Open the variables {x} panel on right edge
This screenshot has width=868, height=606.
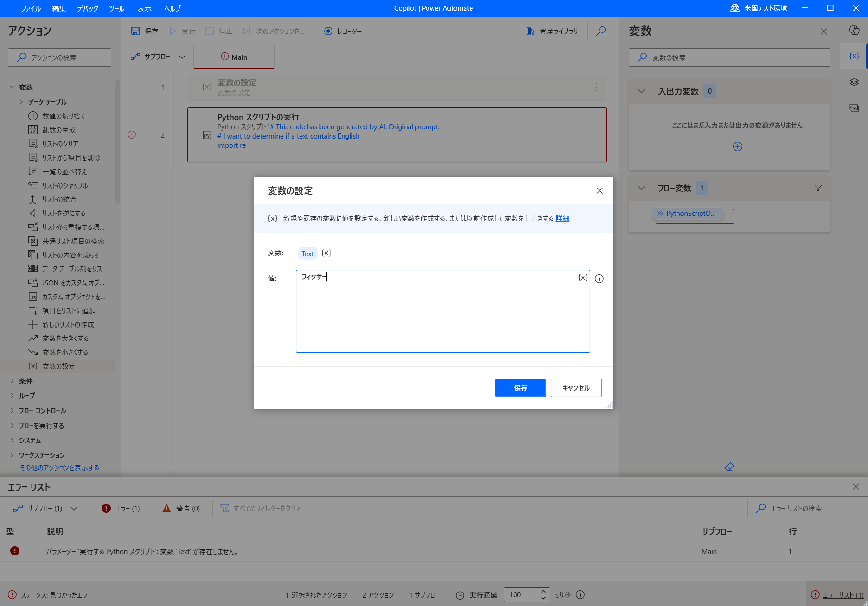click(x=854, y=56)
